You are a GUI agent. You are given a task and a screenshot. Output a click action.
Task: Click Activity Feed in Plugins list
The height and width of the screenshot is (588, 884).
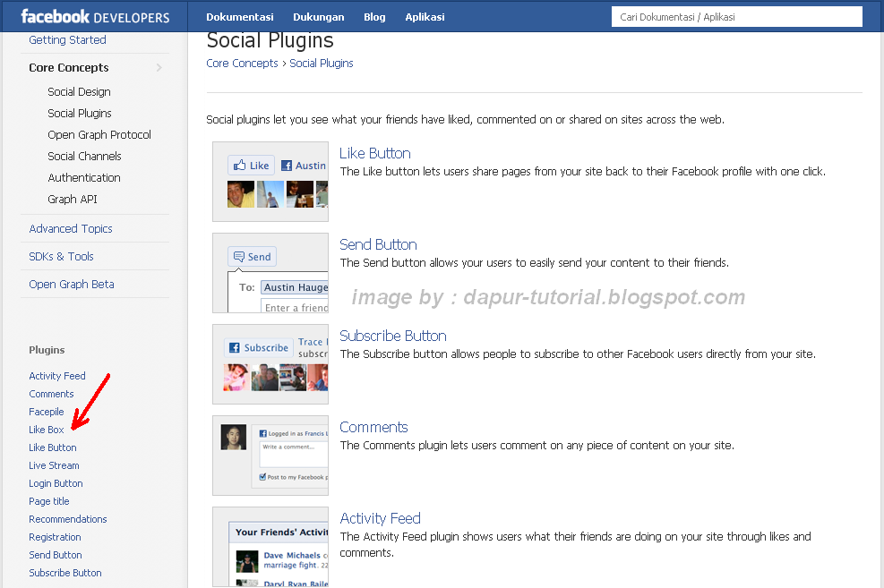pyautogui.click(x=57, y=376)
